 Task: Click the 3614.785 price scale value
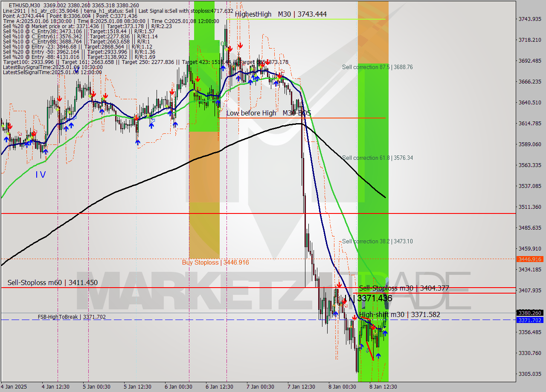coord(530,123)
